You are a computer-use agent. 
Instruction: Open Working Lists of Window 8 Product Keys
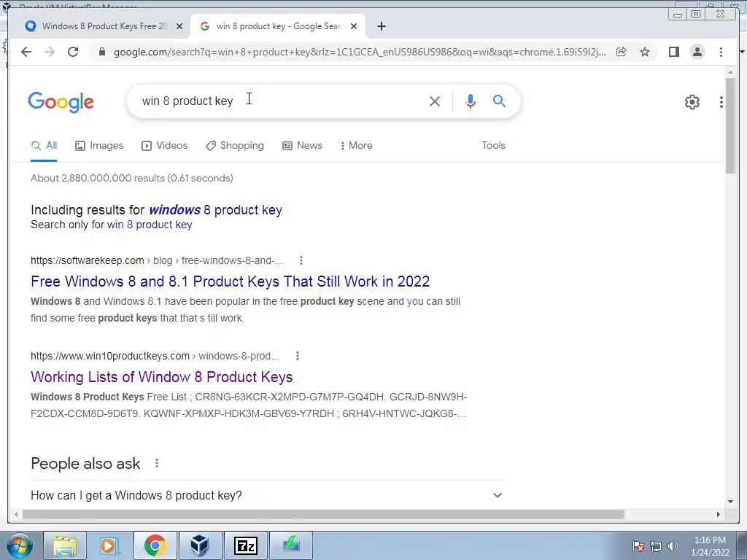161,377
